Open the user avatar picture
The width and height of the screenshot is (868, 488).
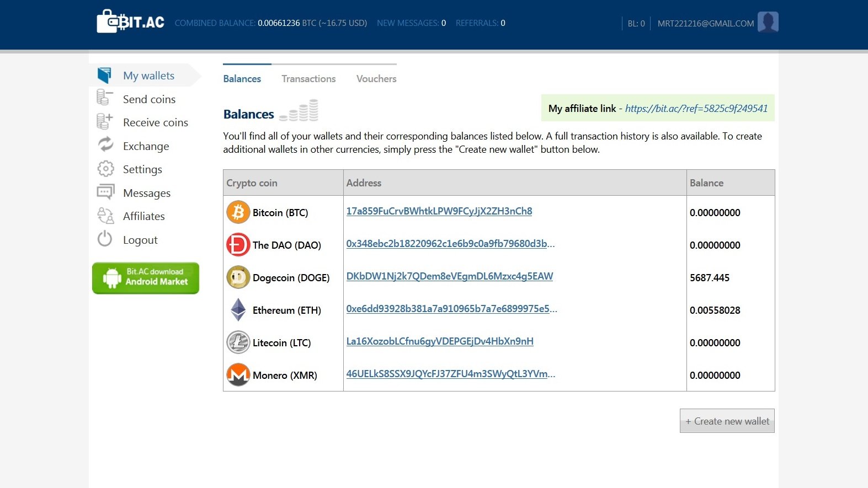click(768, 22)
